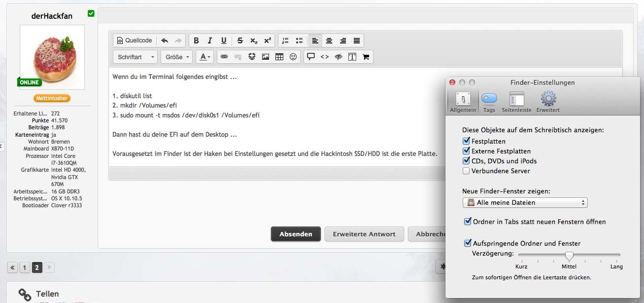The width and height of the screenshot is (644, 303).
Task: Click 'X870-11D' mainboard value
Action: [64, 149]
